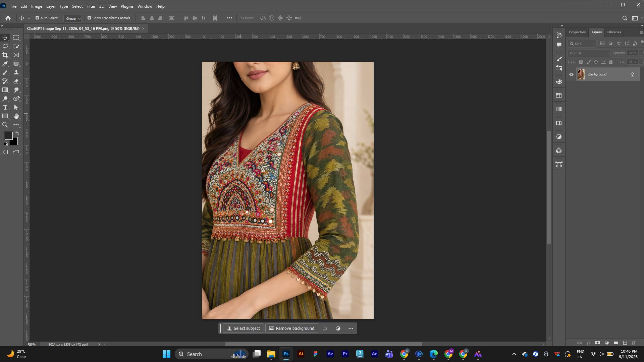Select the Lasso tool

[5, 46]
